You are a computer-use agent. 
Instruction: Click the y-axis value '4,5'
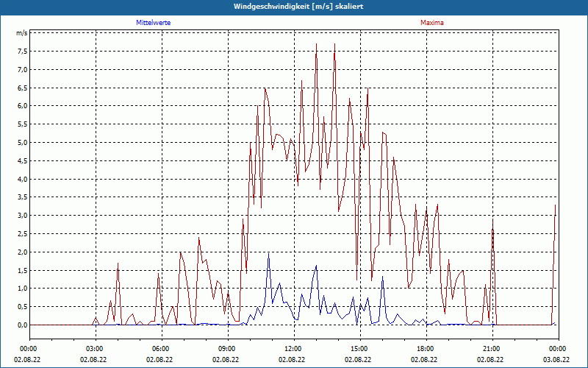coord(23,160)
